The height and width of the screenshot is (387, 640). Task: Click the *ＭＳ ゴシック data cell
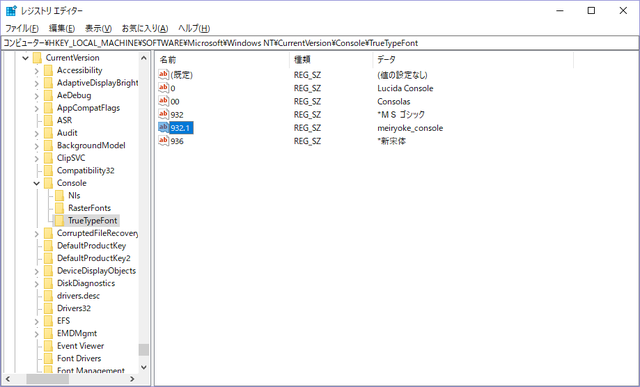pos(401,114)
